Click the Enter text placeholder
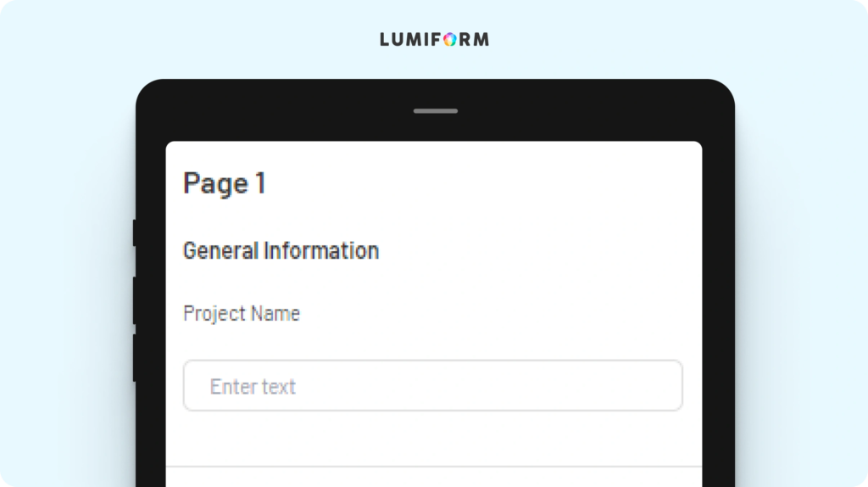 click(x=253, y=386)
